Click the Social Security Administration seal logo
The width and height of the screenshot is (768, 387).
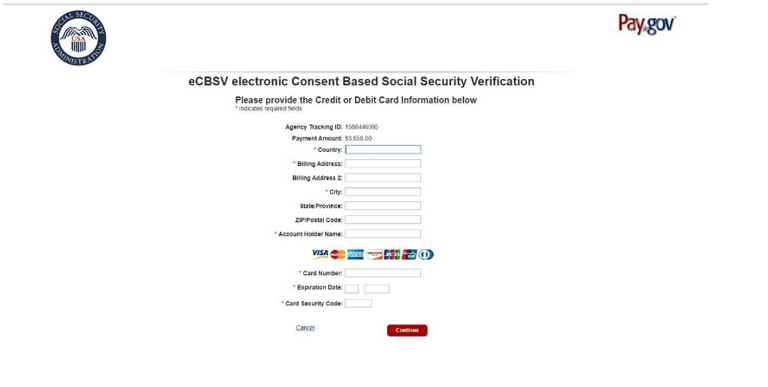(78, 38)
